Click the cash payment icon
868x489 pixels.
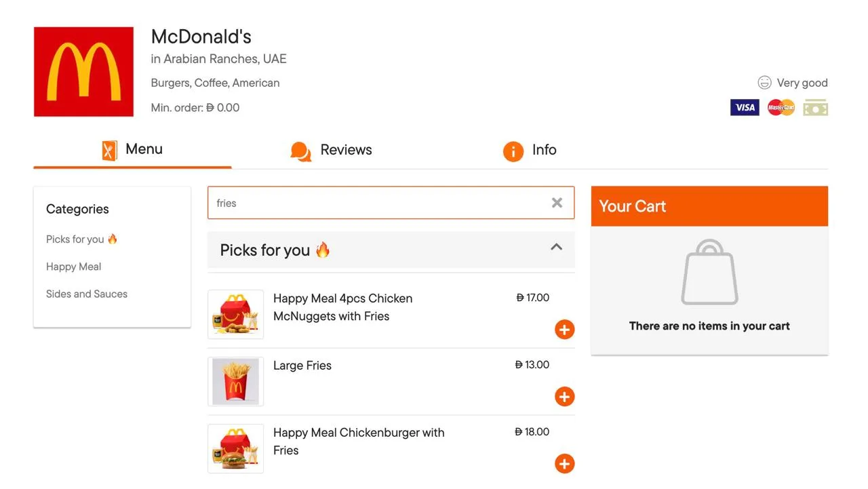point(816,107)
